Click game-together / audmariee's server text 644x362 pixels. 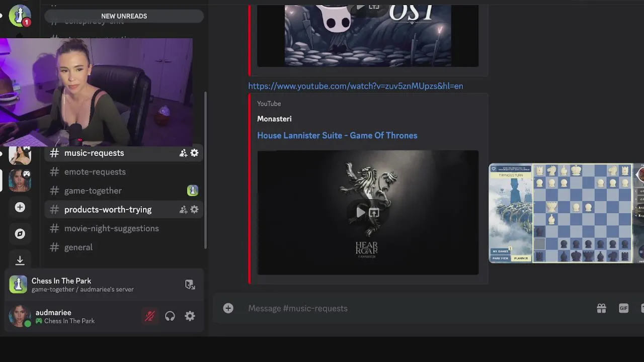tap(83, 290)
